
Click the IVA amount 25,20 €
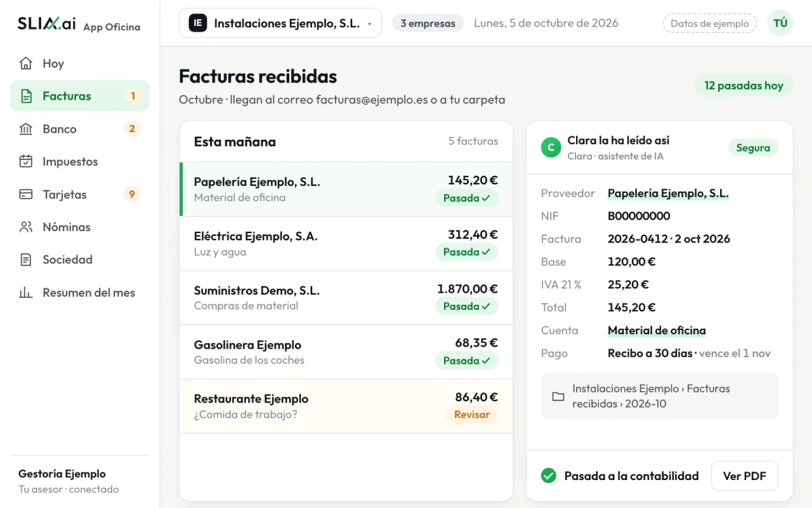pyautogui.click(x=628, y=285)
